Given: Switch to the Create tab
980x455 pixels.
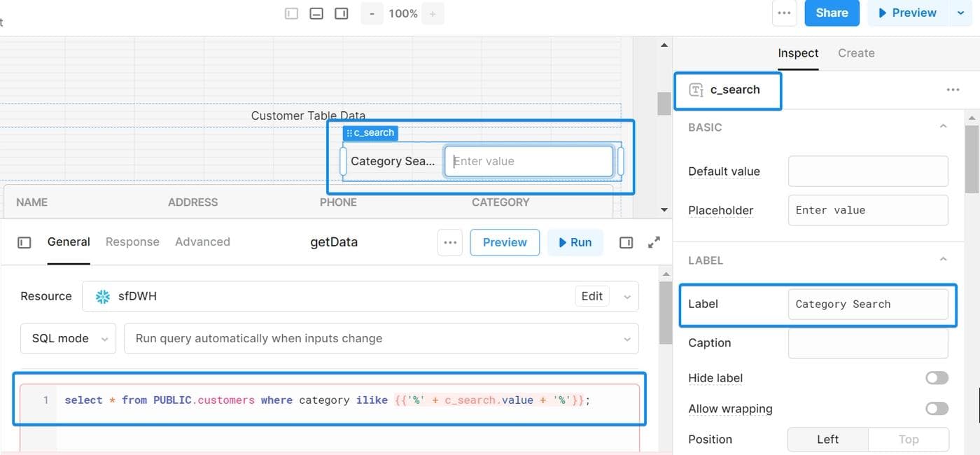Looking at the screenshot, I should (x=856, y=53).
